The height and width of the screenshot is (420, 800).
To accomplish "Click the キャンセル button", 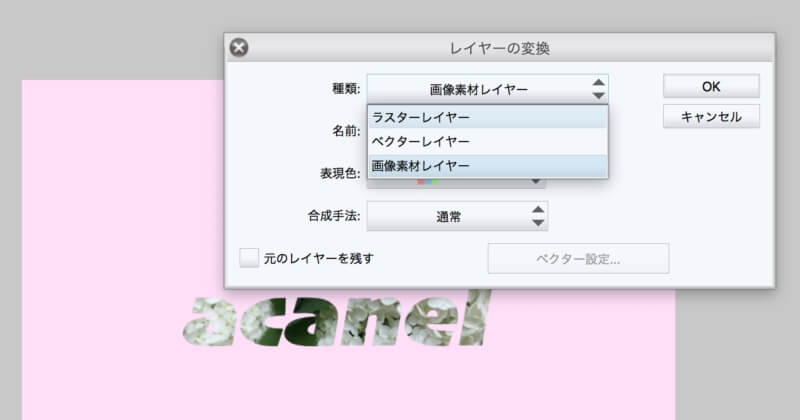I will click(711, 117).
